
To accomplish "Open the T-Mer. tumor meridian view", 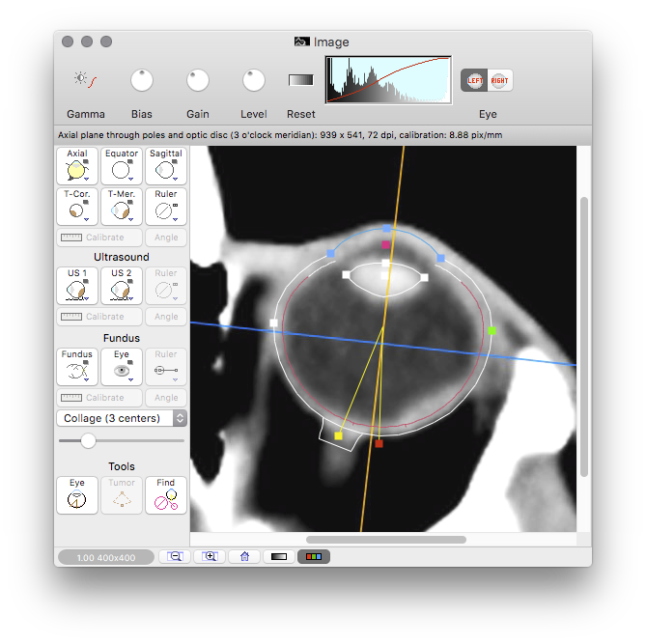I will click(x=122, y=206).
